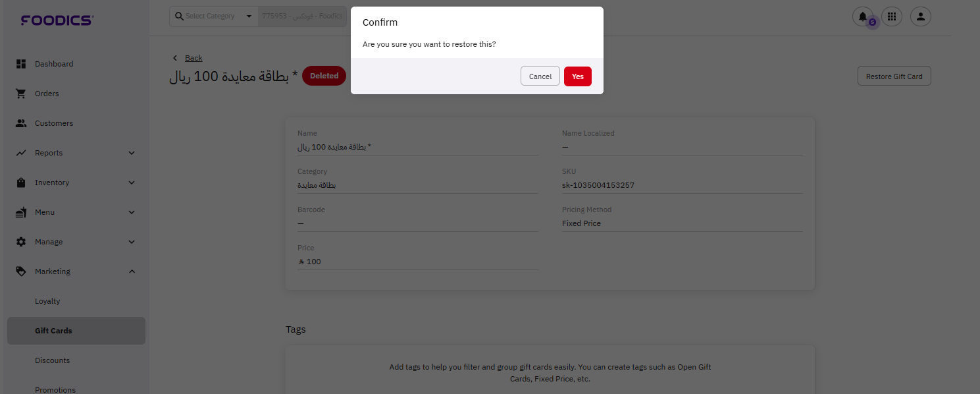Go to Discounts in the sidebar
Viewport: 980px width, 394px height.
tap(52, 360)
